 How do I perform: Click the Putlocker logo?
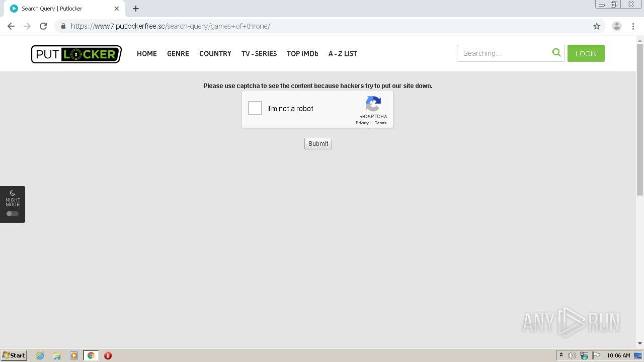[76, 54]
